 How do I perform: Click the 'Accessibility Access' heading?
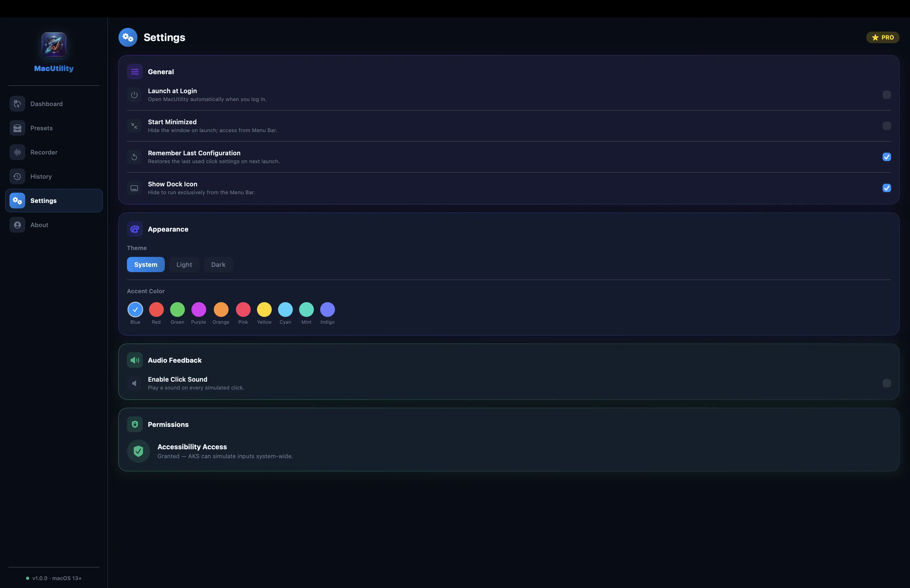192,447
